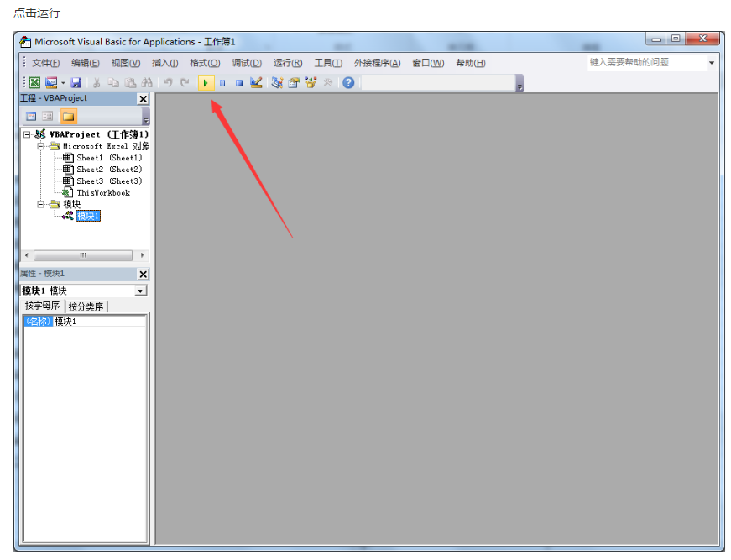Click the Reset stop square icon
731x560 pixels.
click(x=239, y=83)
